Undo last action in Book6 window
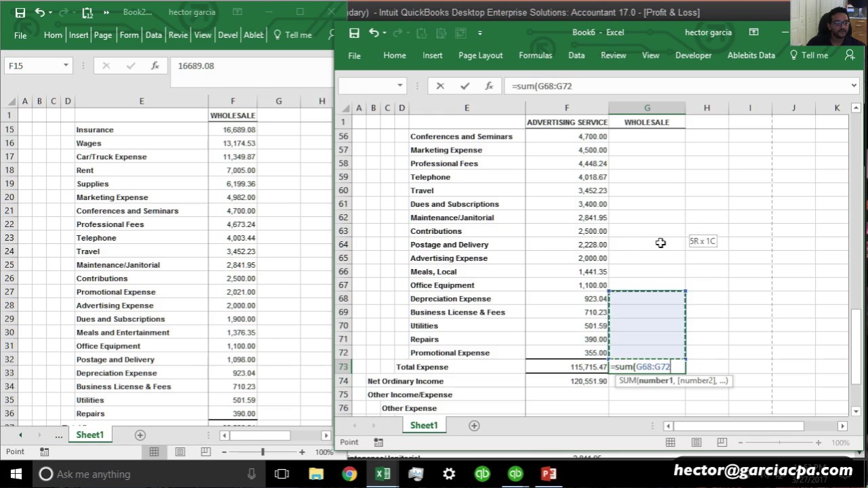868x488 pixels. pyautogui.click(x=374, y=33)
